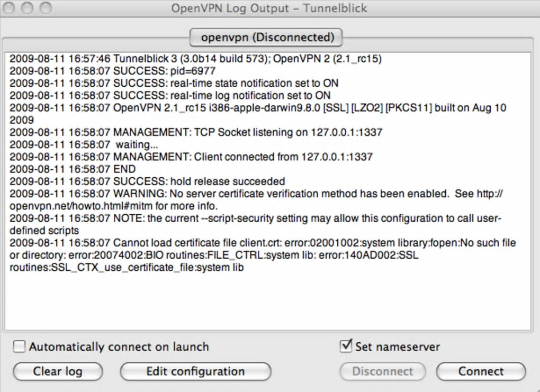The image size is (540, 392).
Task: Click the waiting... log line
Action: pos(83,144)
